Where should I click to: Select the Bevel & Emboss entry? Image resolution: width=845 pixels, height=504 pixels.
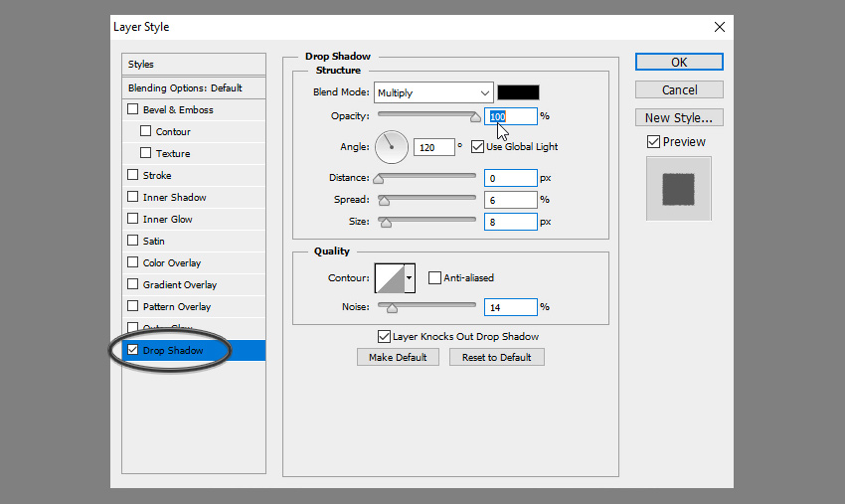pyautogui.click(x=178, y=110)
